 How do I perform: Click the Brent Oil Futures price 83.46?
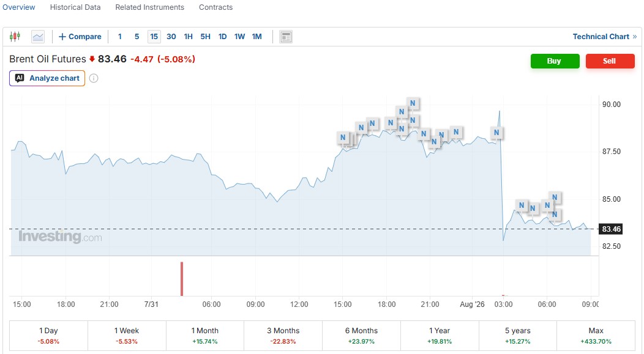coord(112,59)
